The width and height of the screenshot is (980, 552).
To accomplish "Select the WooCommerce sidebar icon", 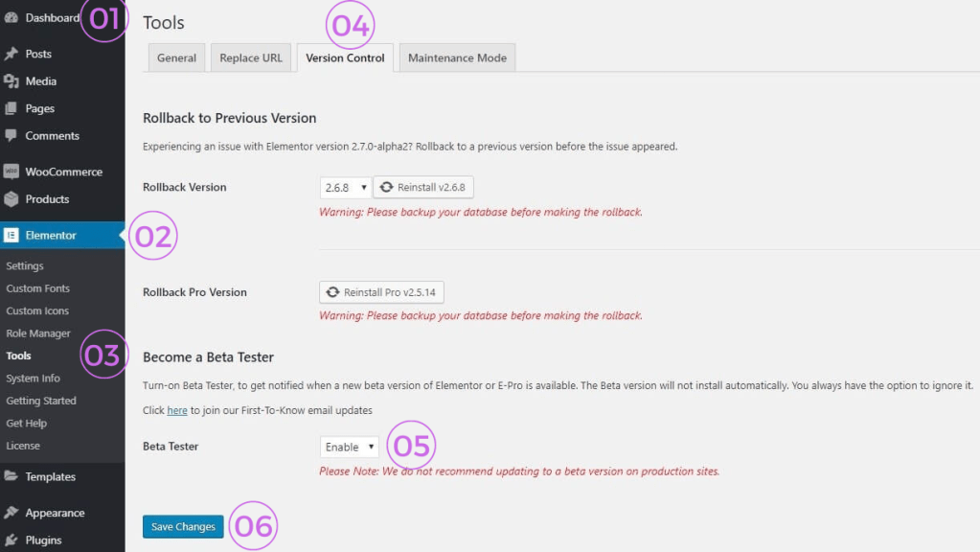I will [x=11, y=171].
